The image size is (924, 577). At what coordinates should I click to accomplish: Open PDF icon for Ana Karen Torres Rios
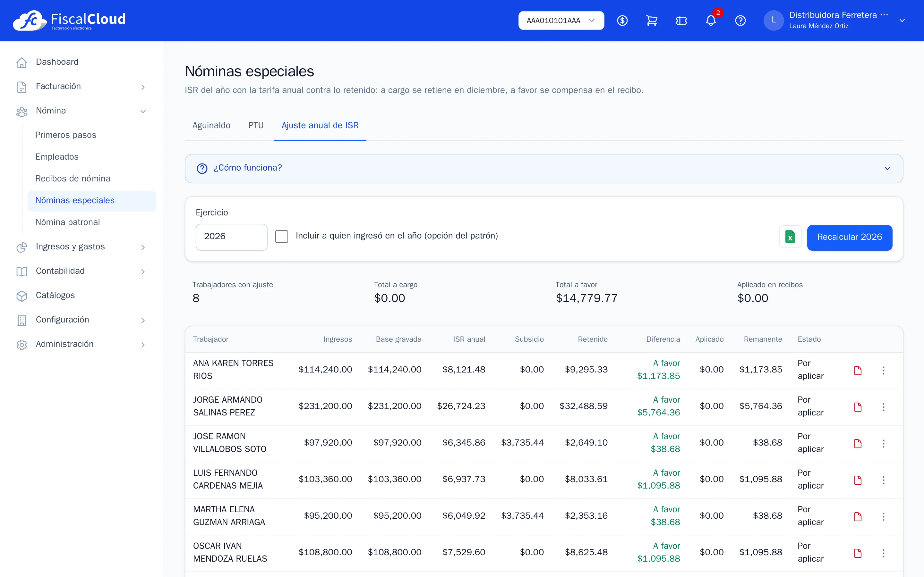pos(858,370)
